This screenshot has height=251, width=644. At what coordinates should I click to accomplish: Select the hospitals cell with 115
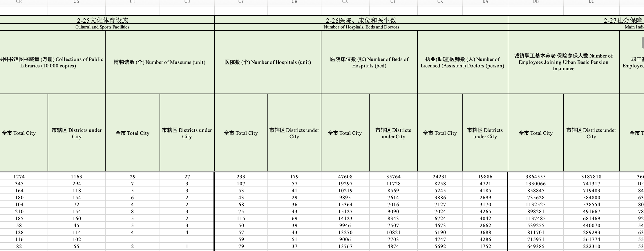coord(241,218)
